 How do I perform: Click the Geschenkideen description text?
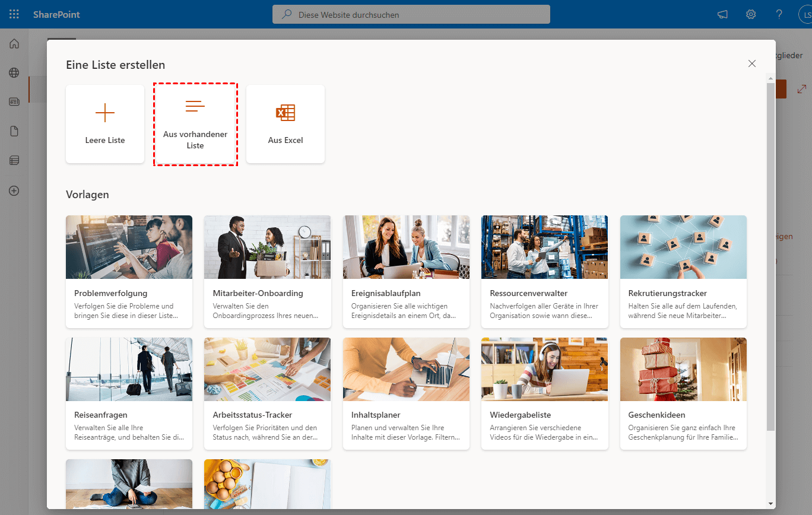683,433
